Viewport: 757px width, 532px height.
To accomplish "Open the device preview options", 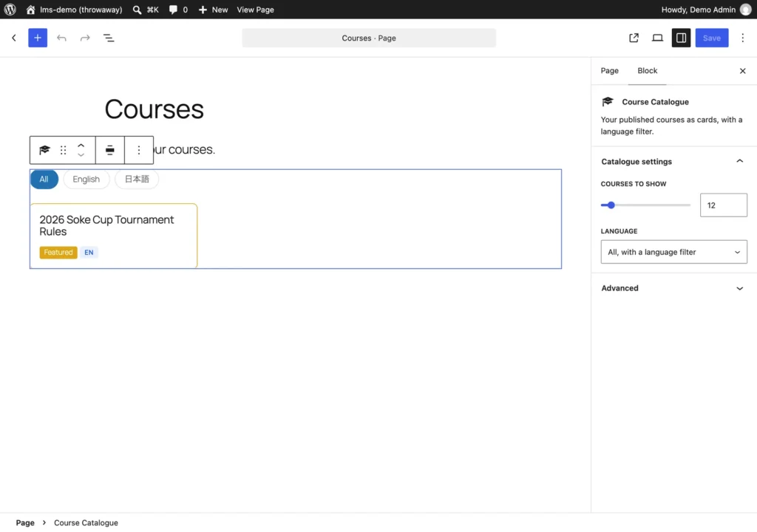I will point(657,38).
